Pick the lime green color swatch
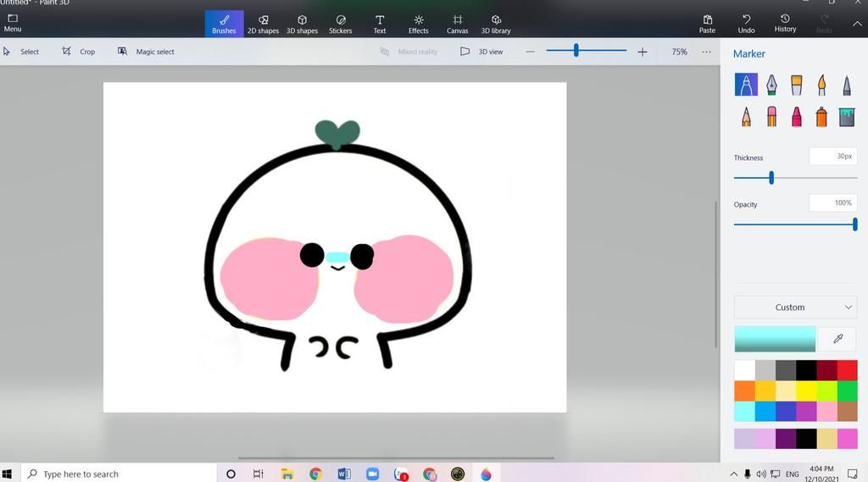Image resolution: width=868 pixels, height=482 pixels. (x=826, y=391)
